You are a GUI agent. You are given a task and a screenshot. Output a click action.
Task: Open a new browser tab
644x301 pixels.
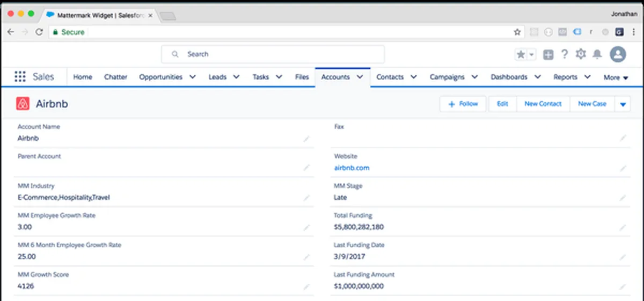(x=168, y=16)
